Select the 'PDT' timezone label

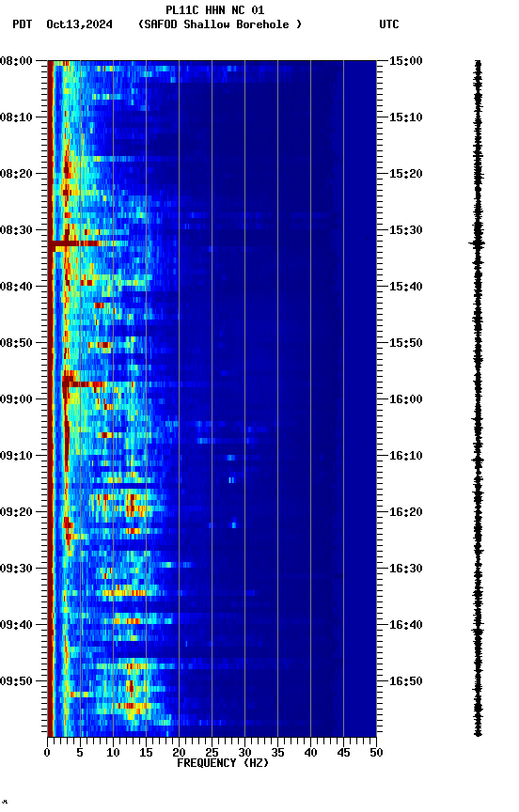tap(23, 24)
